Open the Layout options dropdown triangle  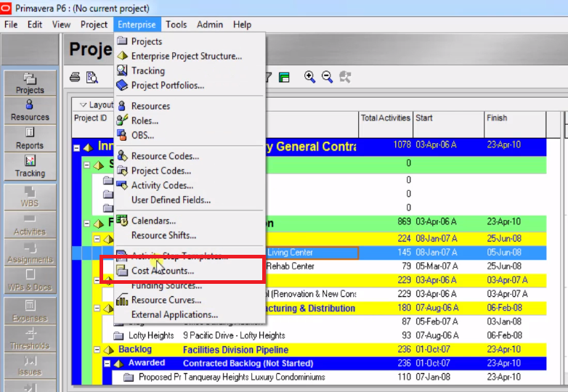pyautogui.click(x=83, y=105)
